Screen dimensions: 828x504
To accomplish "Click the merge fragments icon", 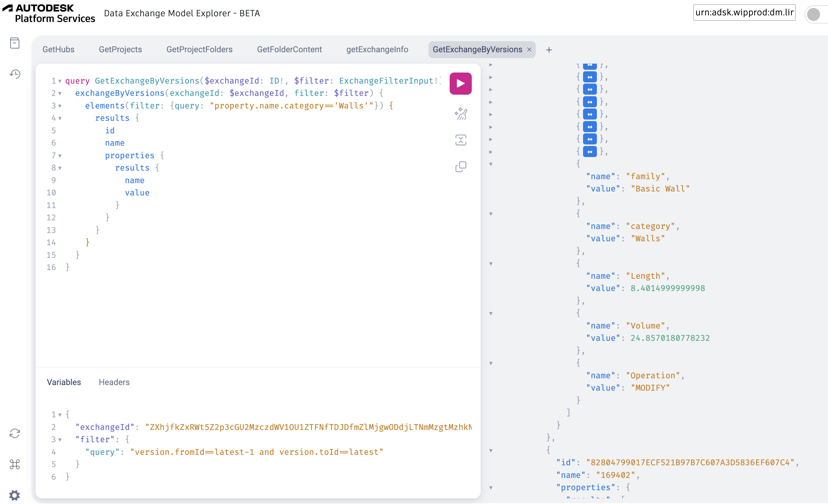I will pyautogui.click(x=461, y=140).
